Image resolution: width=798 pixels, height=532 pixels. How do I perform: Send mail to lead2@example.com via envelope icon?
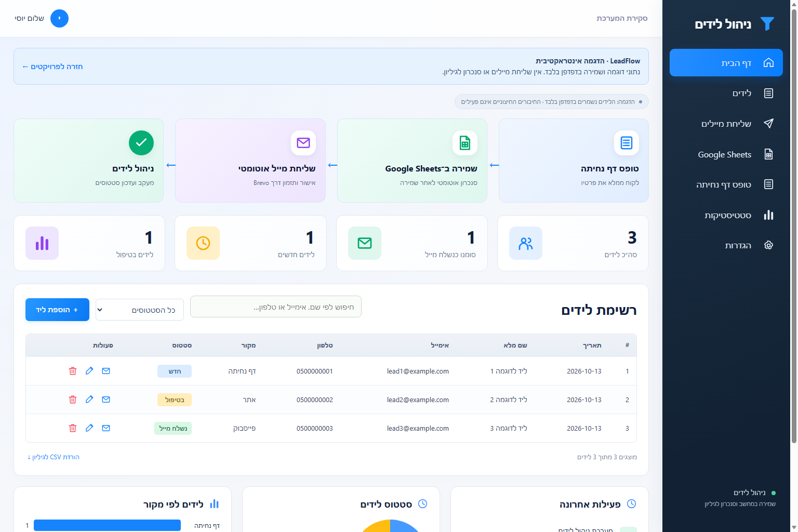106,400
